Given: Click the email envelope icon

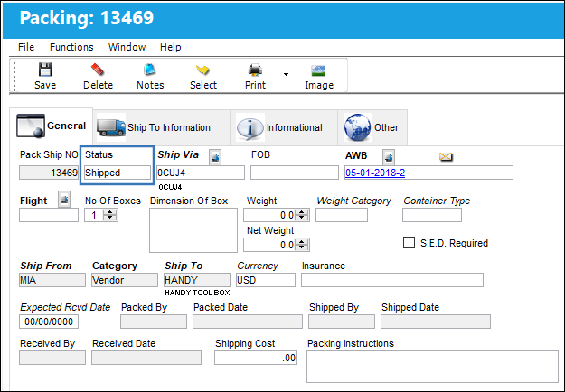Looking at the screenshot, I should pyautogui.click(x=446, y=156).
